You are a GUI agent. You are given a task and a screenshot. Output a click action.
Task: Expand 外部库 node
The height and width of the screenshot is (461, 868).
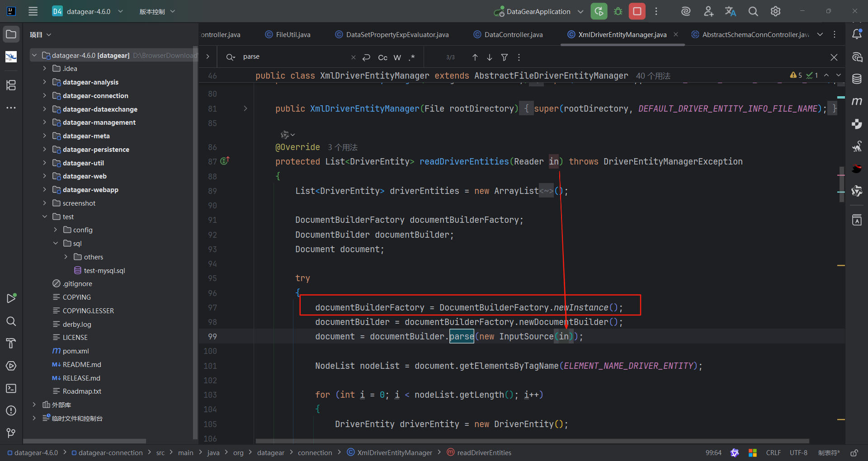coord(34,405)
